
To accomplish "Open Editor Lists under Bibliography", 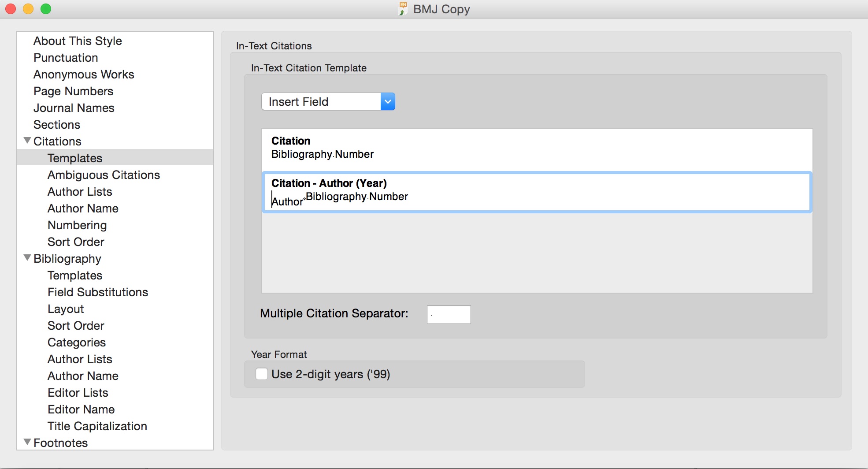I will [78, 393].
